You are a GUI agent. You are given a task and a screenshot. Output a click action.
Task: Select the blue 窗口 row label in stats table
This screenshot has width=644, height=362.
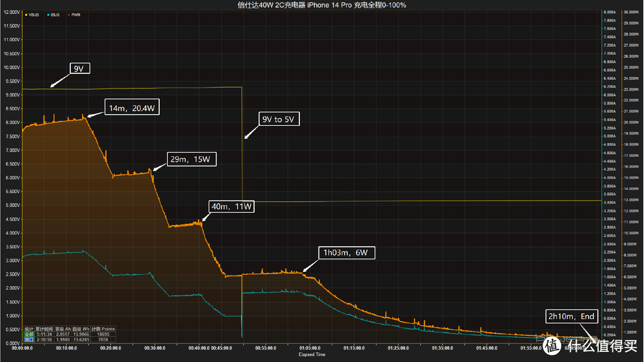click(x=29, y=339)
